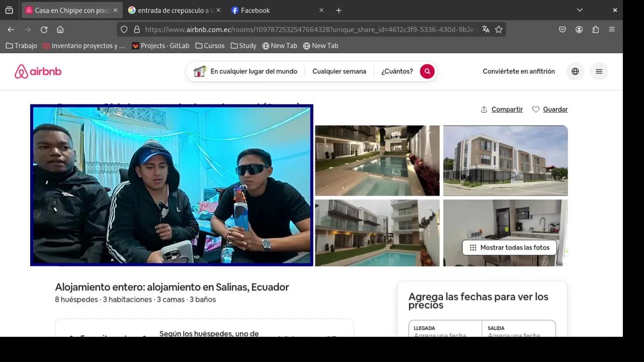Expand the list all tabs dropdown

[x=580, y=10]
